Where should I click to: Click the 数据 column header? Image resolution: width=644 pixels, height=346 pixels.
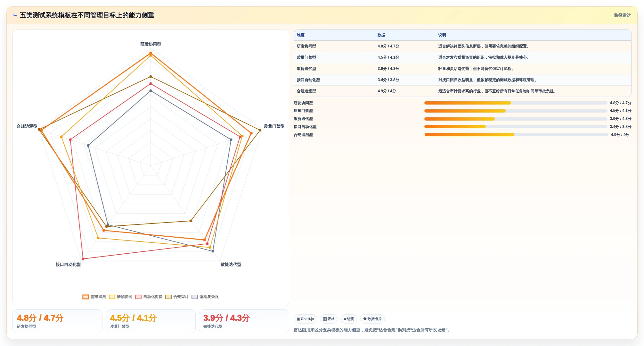tap(381, 35)
